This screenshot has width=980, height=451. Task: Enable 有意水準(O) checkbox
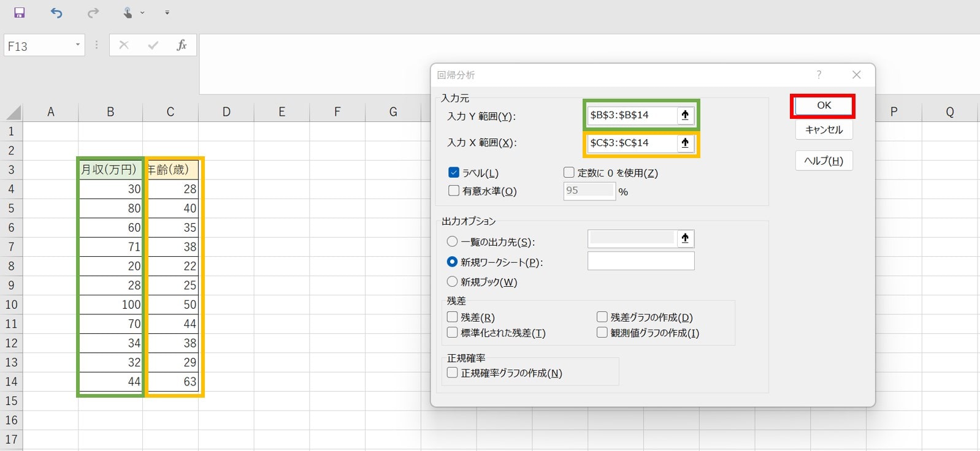pos(454,191)
